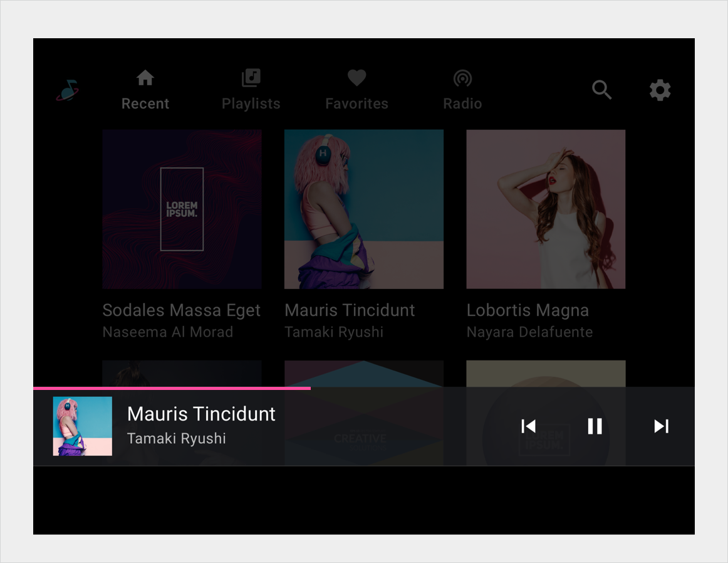Image resolution: width=728 pixels, height=563 pixels.
Task: Open now-playing album art thumbnail
Action: pyautogui.click(x=83, y=426)
